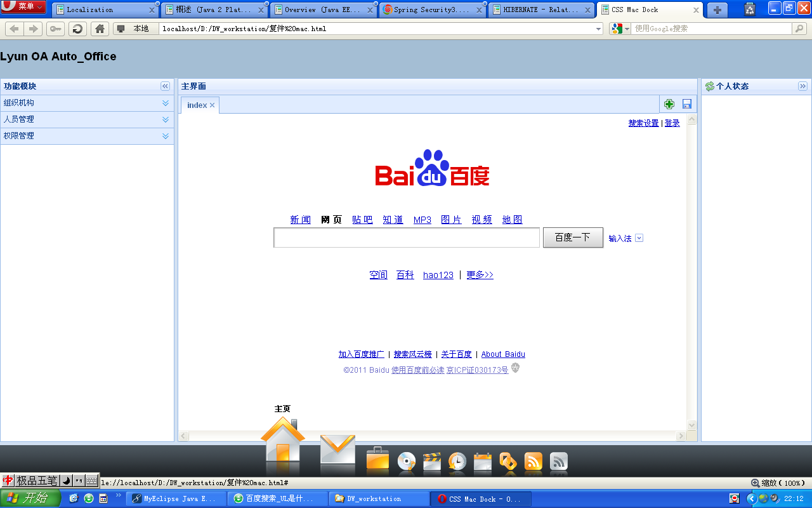Collapse the 功能模块 left panel
Screen dimensions: 812x508
(166, 86)
